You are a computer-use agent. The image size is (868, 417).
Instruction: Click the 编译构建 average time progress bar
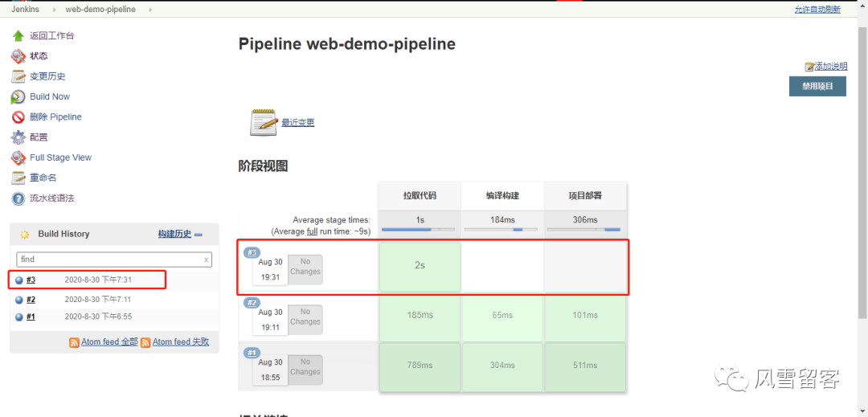pyautogui.click(x=501, y=229)
